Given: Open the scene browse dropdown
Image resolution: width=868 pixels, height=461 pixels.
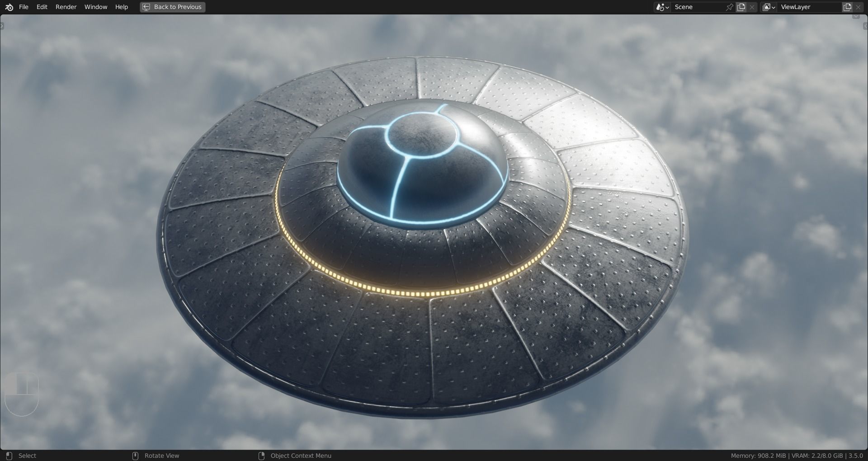Looking at the screenshot, I should pyautogui.click(x=662, y=7).
